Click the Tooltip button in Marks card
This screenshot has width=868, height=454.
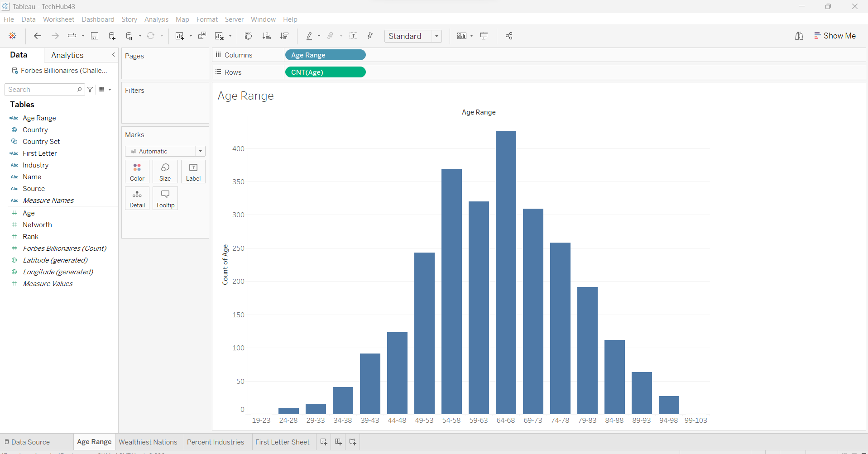(x=165, y=199)
